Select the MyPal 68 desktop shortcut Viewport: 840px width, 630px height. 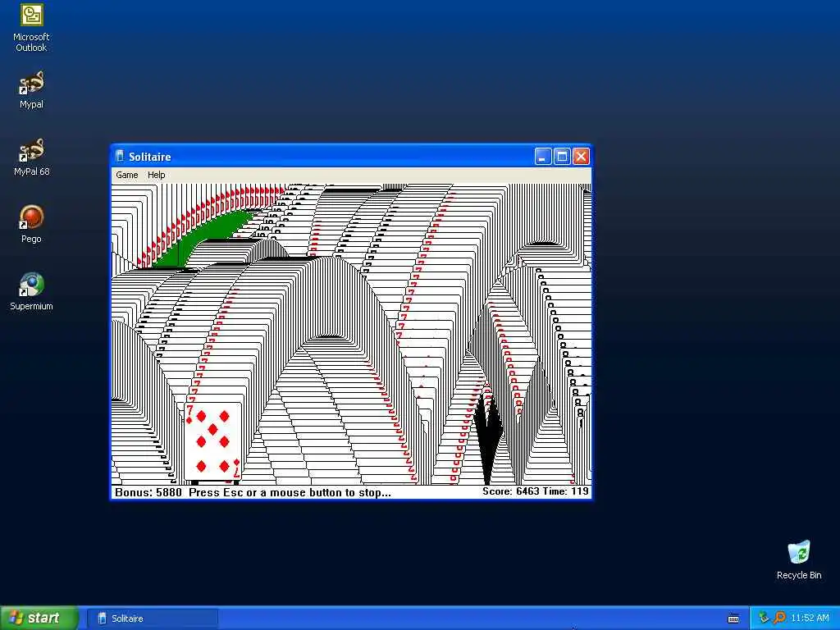(x=31, y=157)
